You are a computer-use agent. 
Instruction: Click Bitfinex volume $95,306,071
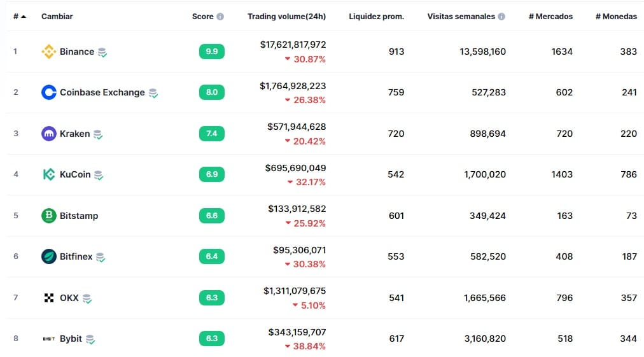300,250
